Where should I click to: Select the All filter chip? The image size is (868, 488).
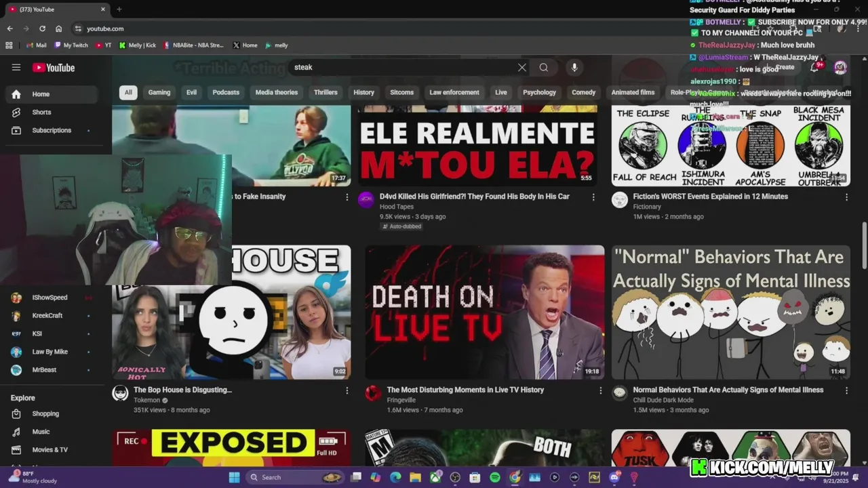click(128, 92)
